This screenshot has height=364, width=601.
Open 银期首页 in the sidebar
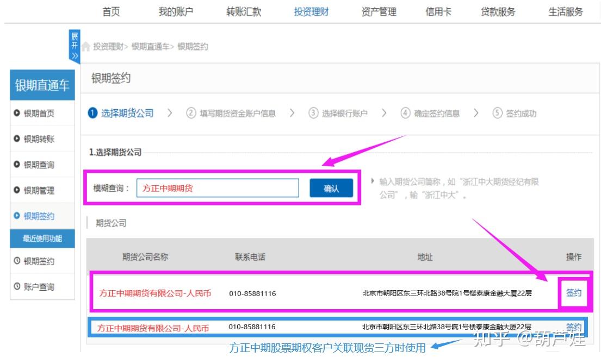pyautogui.click(x=39, y=114)
